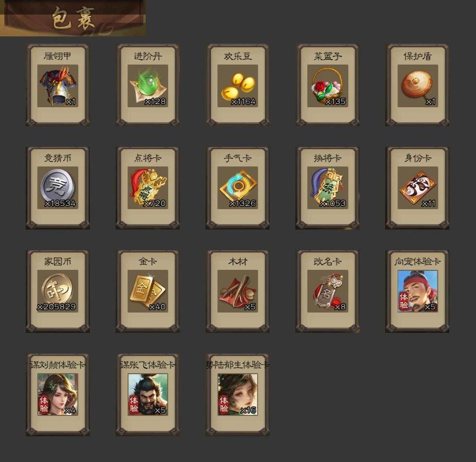Select the 改名卡 name tag item

tap(327, 291)
